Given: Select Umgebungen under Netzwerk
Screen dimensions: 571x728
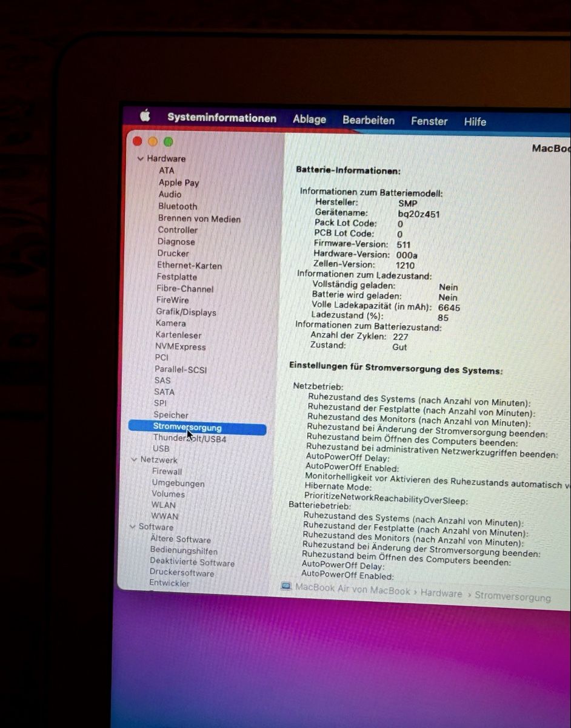Looking at the screenshot, I should [x=178, y=484].
